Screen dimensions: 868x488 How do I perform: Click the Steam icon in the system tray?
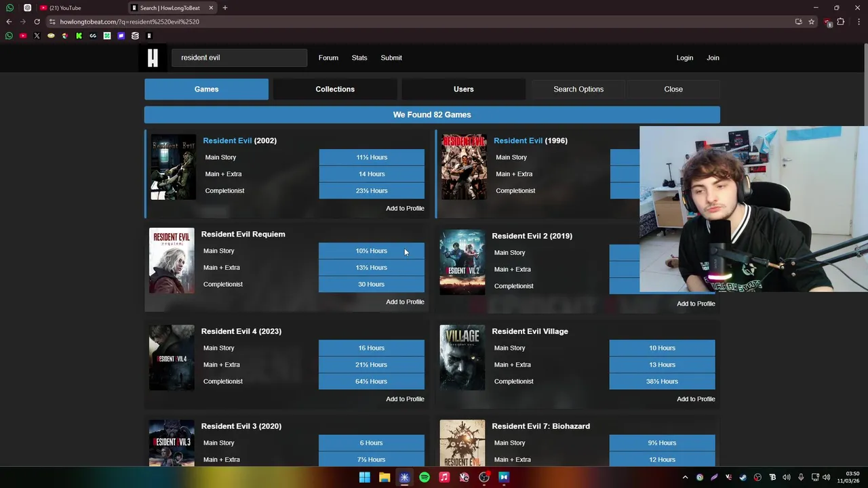coord(743,477)
